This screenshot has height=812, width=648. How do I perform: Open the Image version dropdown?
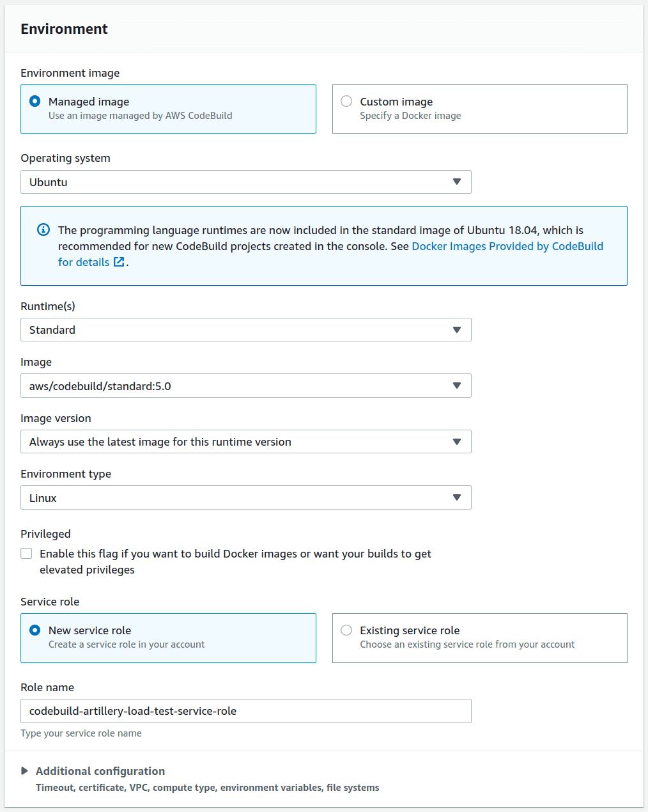pyautogui.click(x=246, y=441)
